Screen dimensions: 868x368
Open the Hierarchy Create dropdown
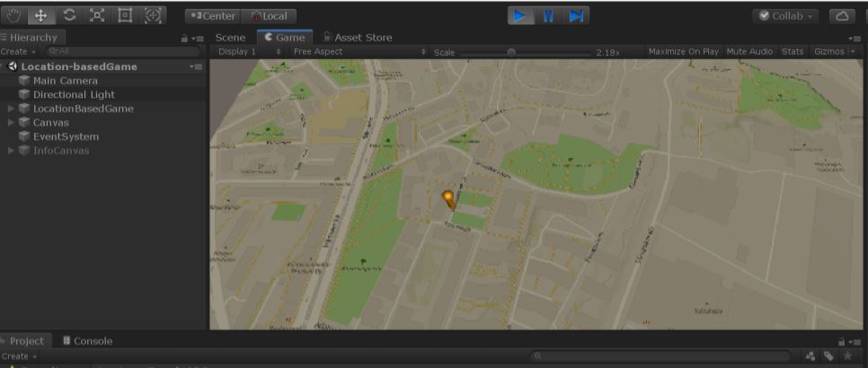[18, 51]
